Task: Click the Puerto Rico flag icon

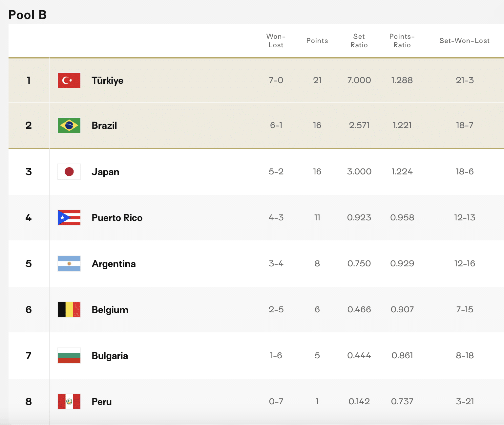Action: (69, 218)
